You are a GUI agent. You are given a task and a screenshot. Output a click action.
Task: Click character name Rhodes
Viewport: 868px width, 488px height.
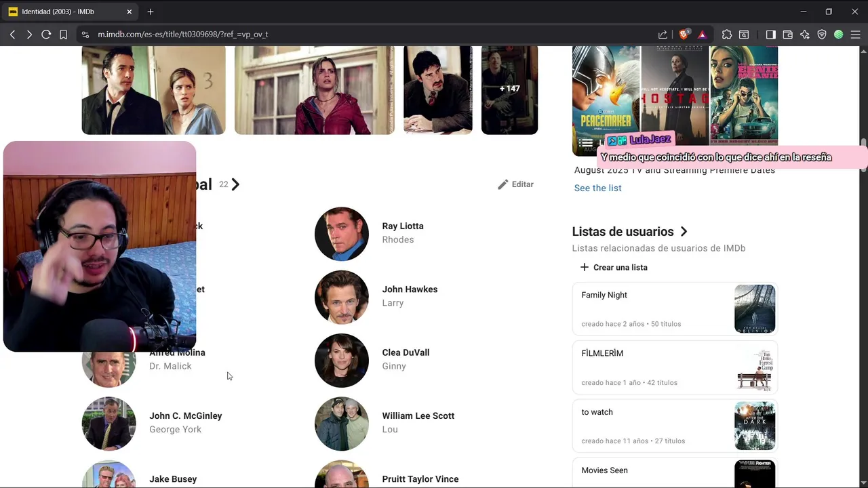tap(398, 240)
